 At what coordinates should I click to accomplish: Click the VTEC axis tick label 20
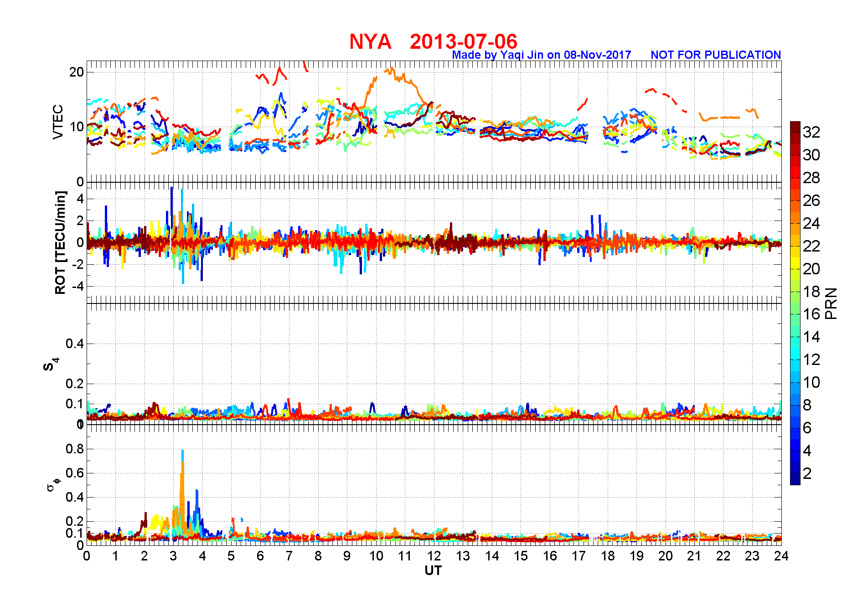tap(77, 72)
